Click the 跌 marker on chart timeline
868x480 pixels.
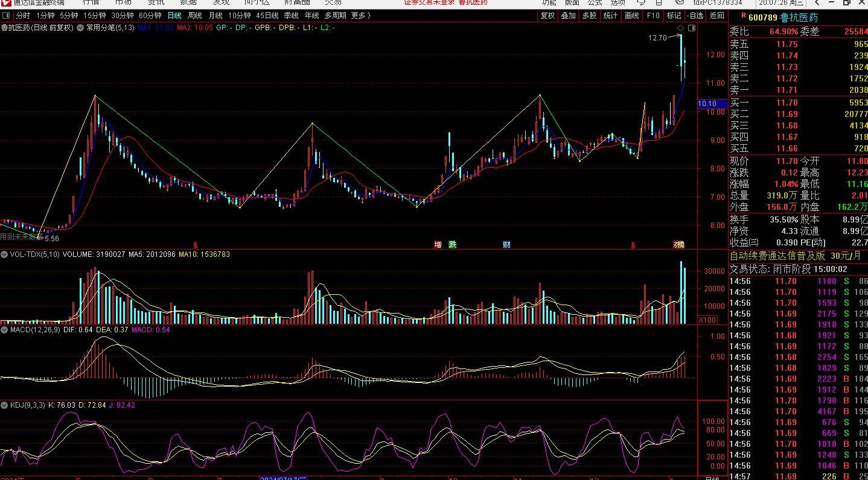click(453, 244)
